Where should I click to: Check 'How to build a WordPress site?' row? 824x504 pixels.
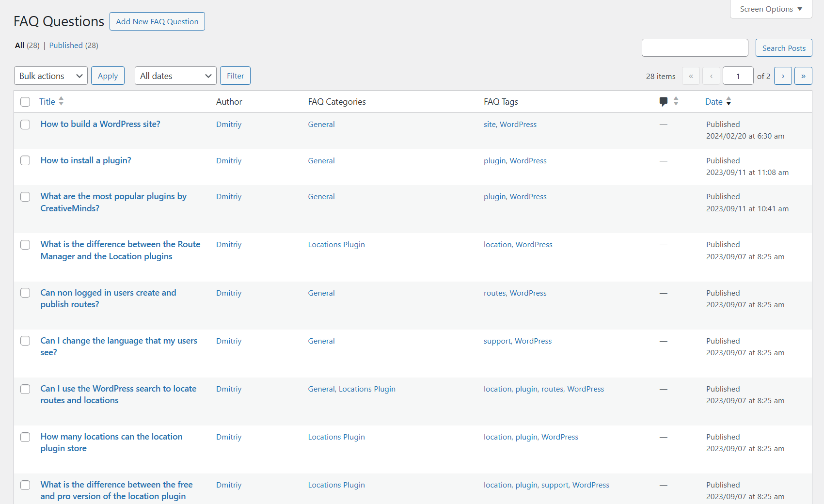click(25, 125)
